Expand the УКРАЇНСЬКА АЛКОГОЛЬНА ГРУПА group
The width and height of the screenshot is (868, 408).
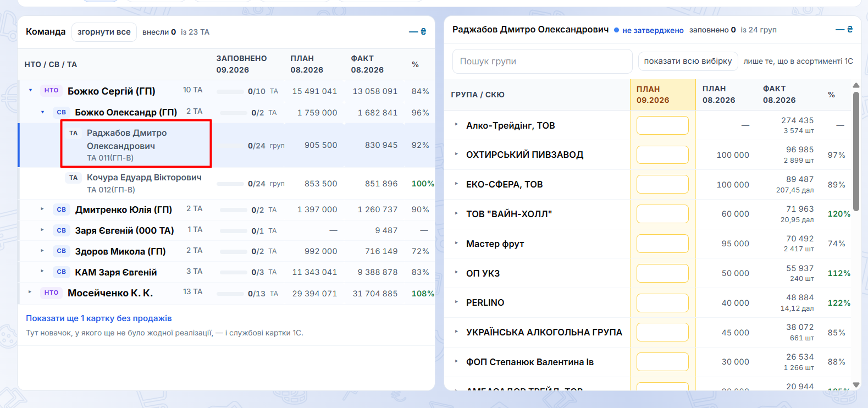click(x=456, y=332)
